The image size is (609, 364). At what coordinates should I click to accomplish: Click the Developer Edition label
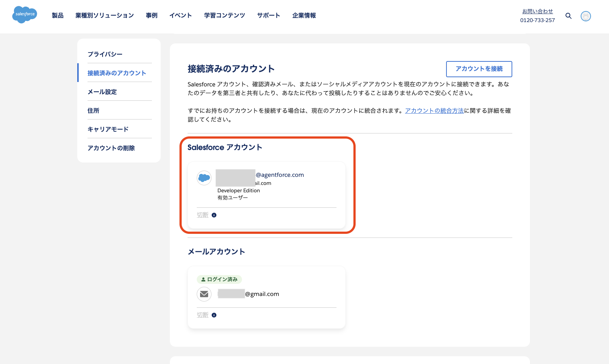pos(239,190)
